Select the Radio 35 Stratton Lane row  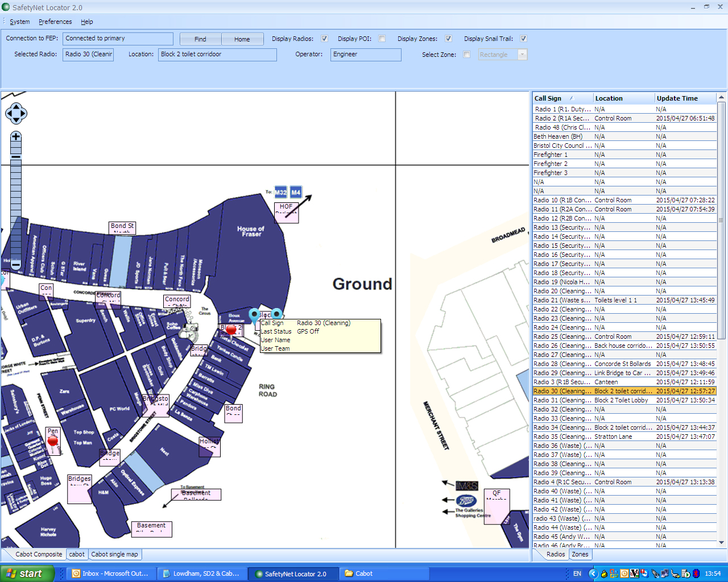click(x=624, y=436)
